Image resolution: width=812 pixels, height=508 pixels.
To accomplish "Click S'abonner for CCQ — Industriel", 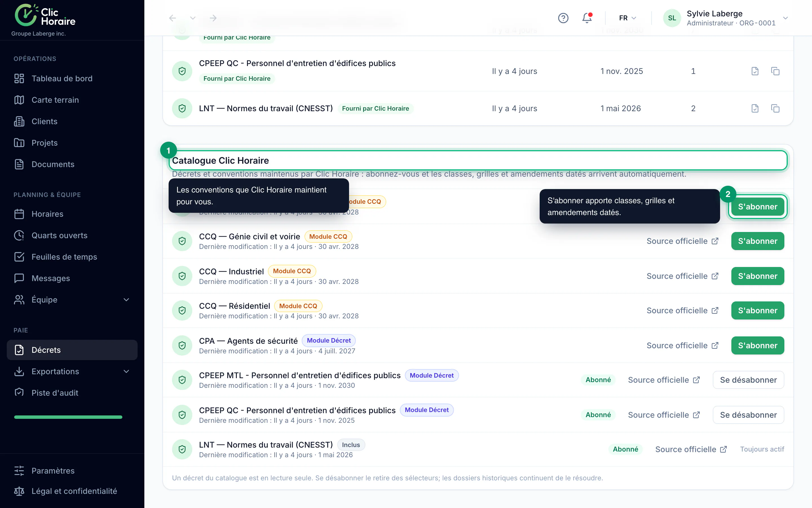I will 758,276.
